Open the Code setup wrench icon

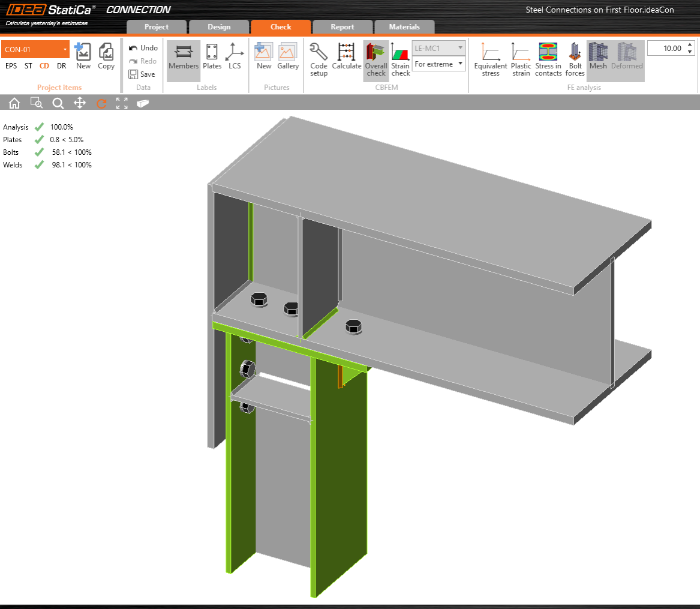pos(319,59)
